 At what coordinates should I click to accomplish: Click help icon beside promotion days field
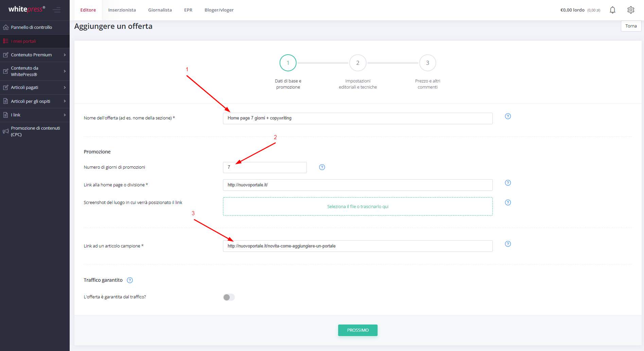point(322,167)
